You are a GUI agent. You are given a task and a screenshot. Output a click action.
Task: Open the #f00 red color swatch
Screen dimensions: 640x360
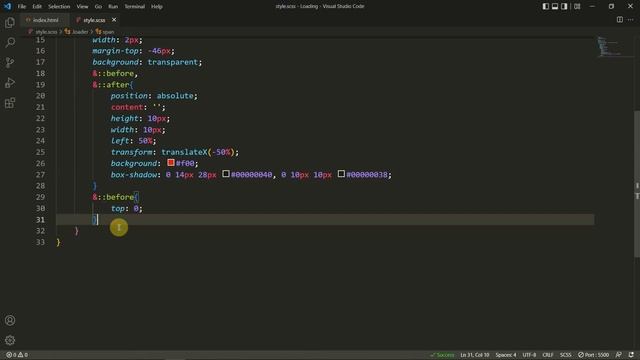(171, 163)
